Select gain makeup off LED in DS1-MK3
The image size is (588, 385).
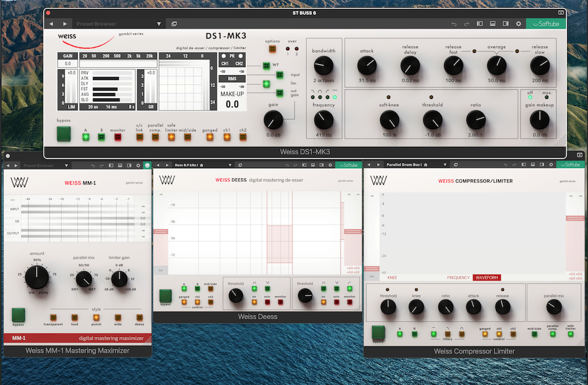point(530,97)
